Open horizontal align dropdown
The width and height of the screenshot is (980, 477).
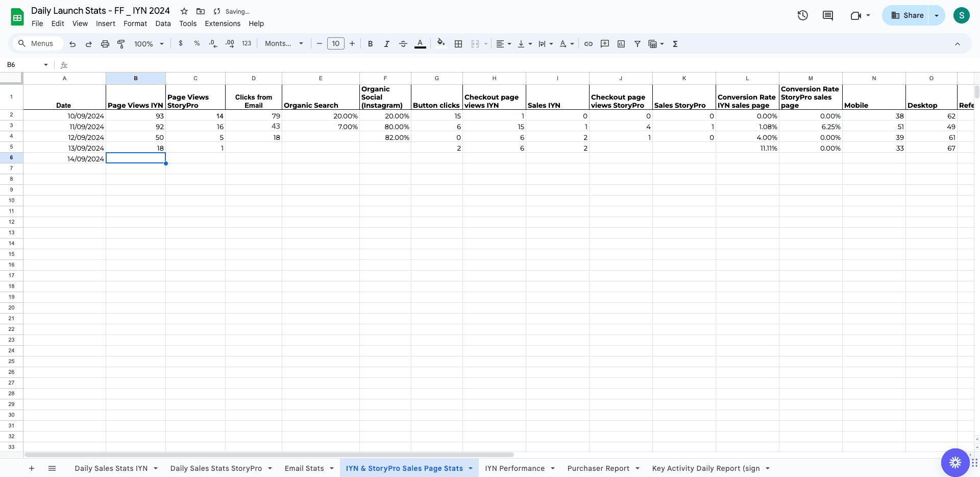504,44
